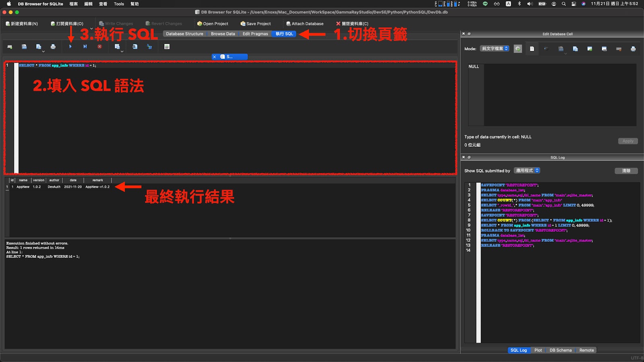Click the open SQL file icon

point(24,47)
